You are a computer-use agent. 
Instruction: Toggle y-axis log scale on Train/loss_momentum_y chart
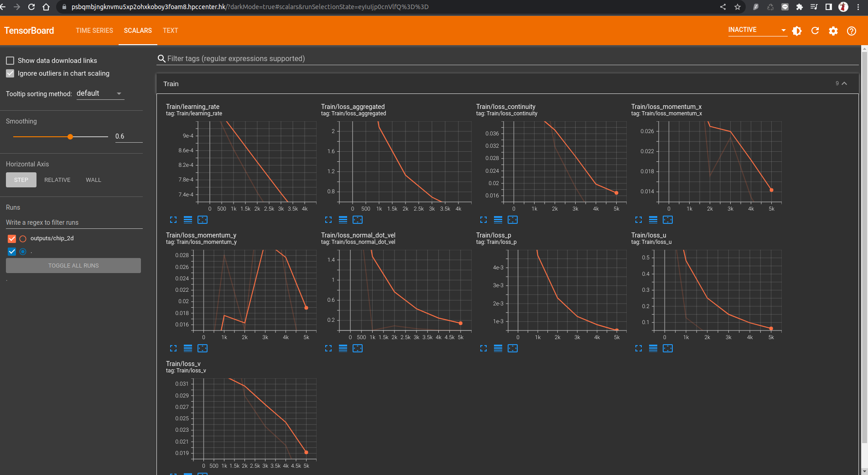tap(188, 348)
